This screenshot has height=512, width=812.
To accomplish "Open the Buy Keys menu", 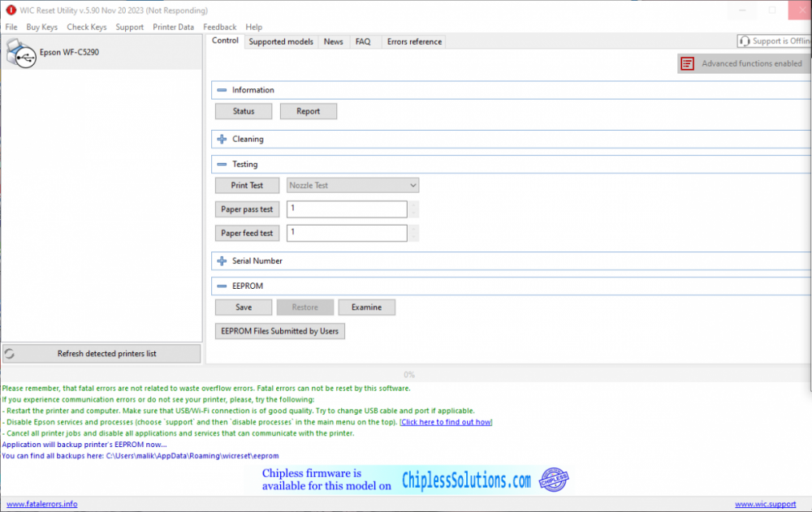I will pyautogui.click(x=42, y=27).
